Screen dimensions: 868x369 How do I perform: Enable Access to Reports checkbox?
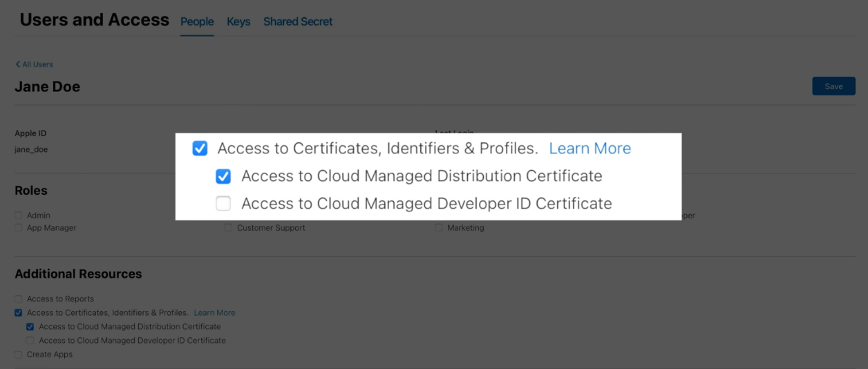[19, 299]
